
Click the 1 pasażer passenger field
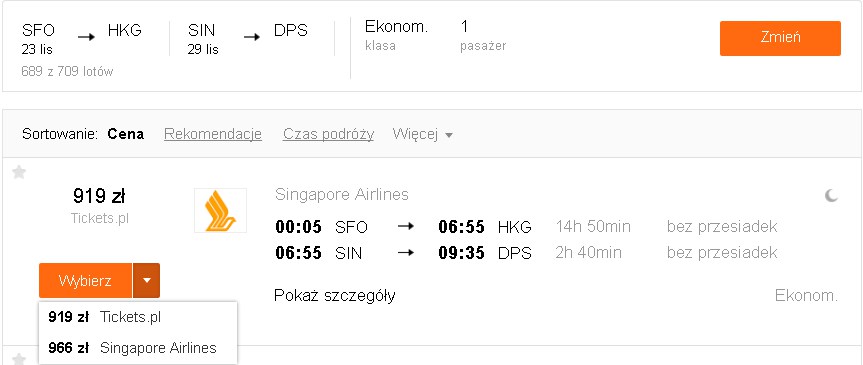tap(483, 35)
